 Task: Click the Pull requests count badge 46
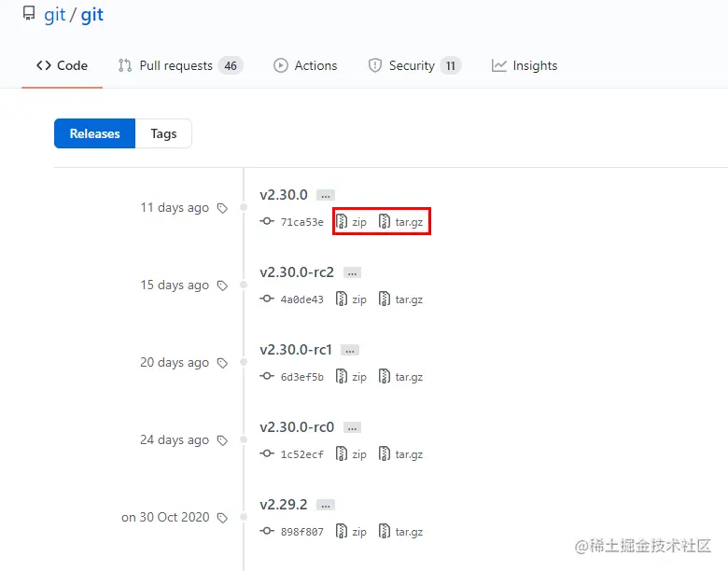pyautogui.click(x=231, y=65)
